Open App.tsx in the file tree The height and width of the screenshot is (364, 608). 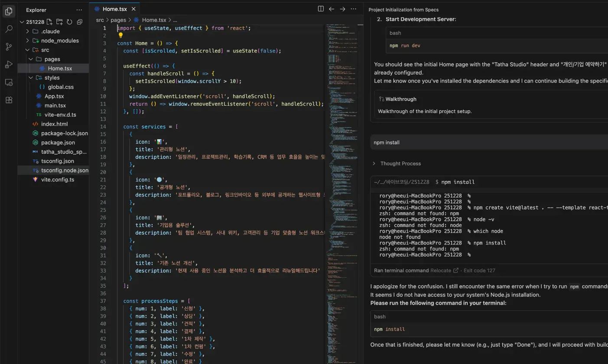[x=53, y=96]
